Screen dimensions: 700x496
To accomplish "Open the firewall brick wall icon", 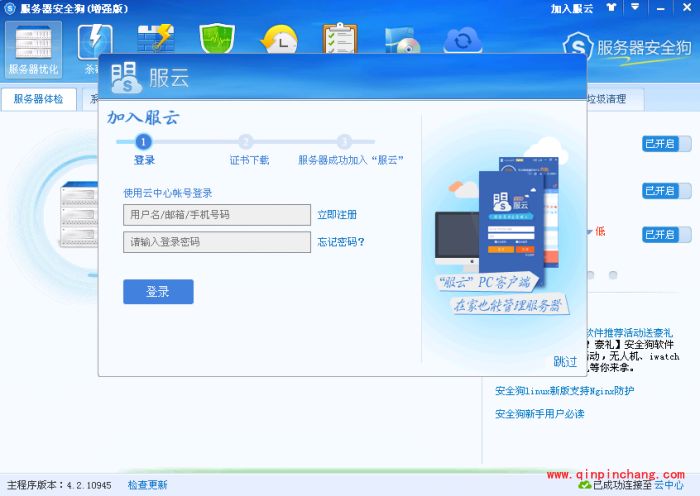I will tap(155, 38).
